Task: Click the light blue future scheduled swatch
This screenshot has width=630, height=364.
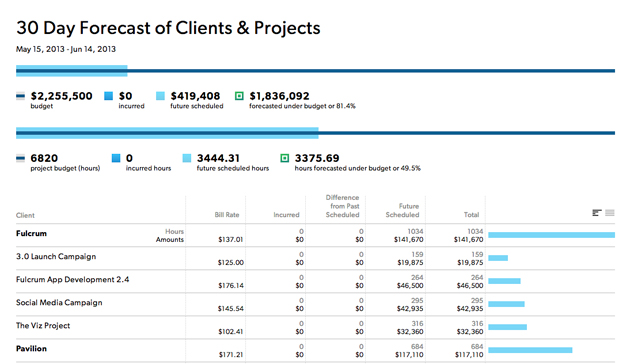Action: click(x=160, y=96)
